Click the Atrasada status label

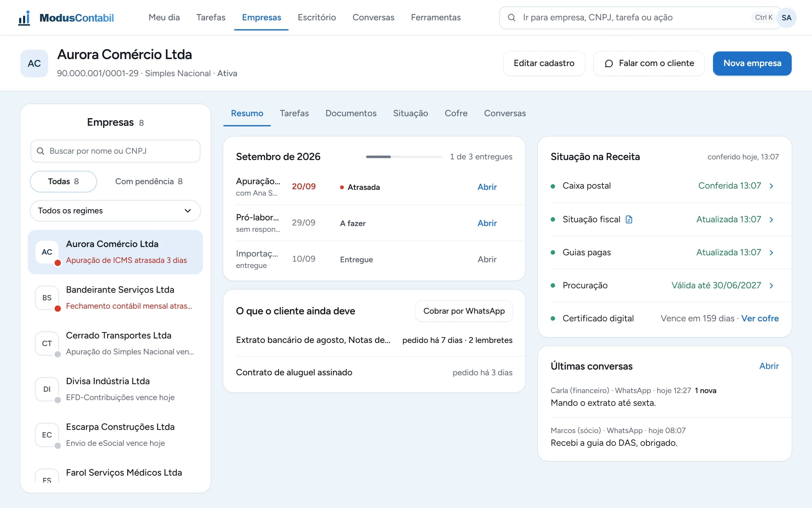pos(363,187)
